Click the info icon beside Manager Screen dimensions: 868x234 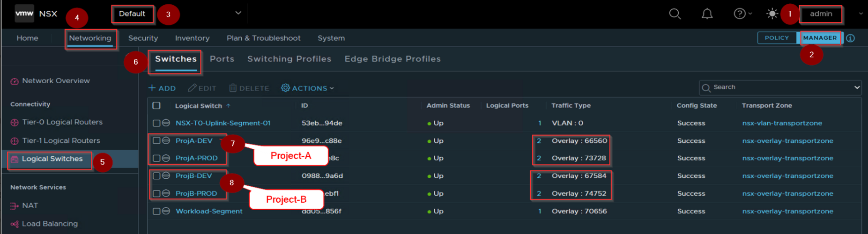851,38
